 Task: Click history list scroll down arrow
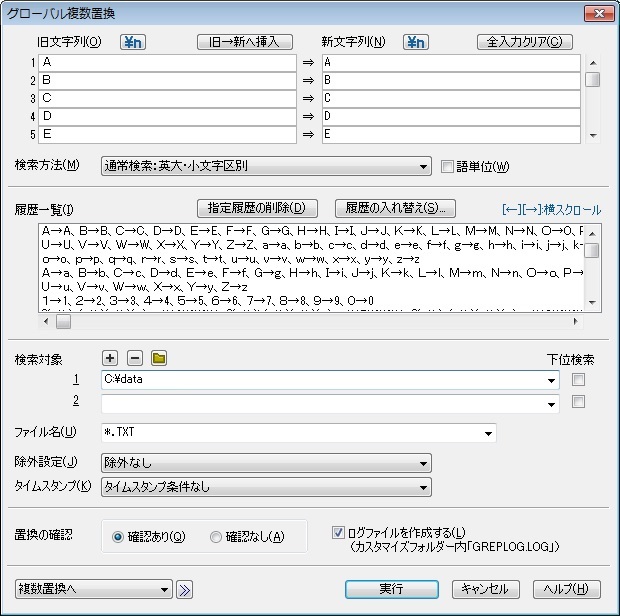point(592,302)
